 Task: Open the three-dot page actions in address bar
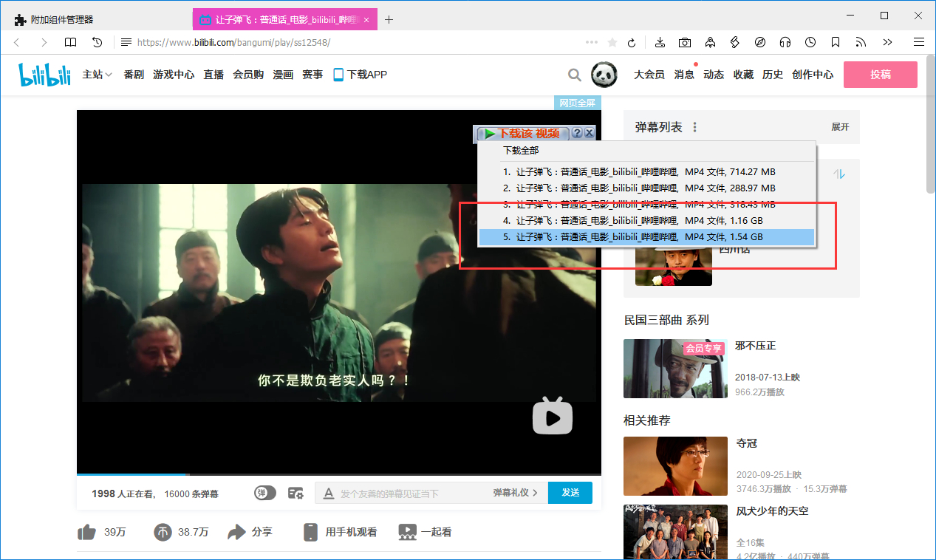(592, 42)
